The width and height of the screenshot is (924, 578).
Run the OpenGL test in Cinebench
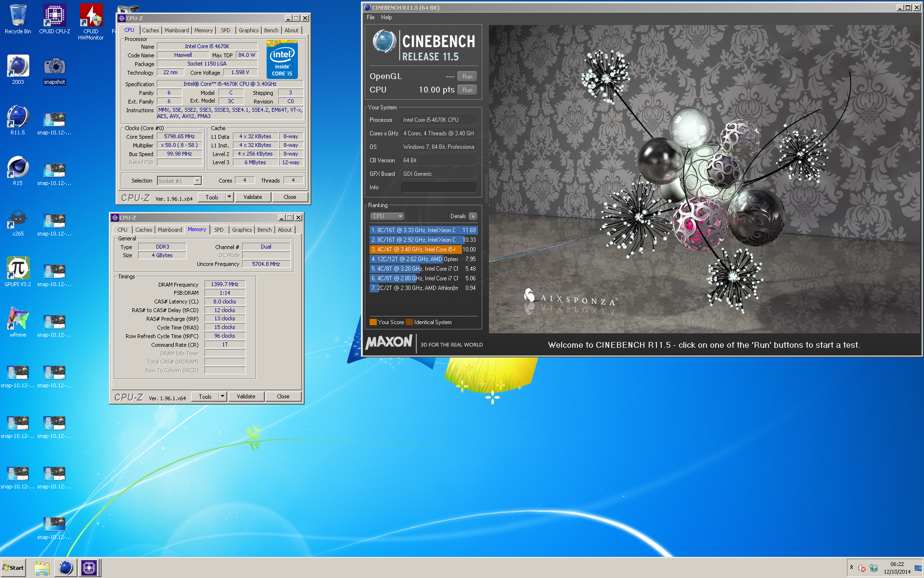pos(467,77)
